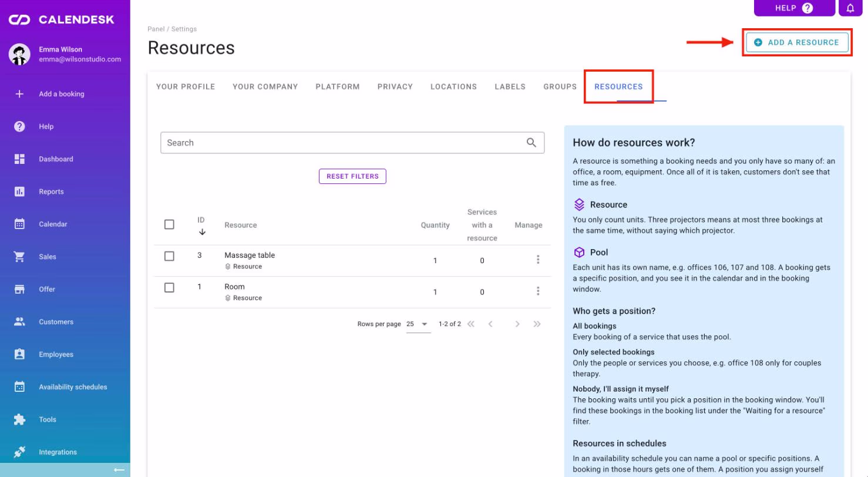Click the search magnifier icon
The width and height of the screenshot is (868, 477).
(531, 143)
